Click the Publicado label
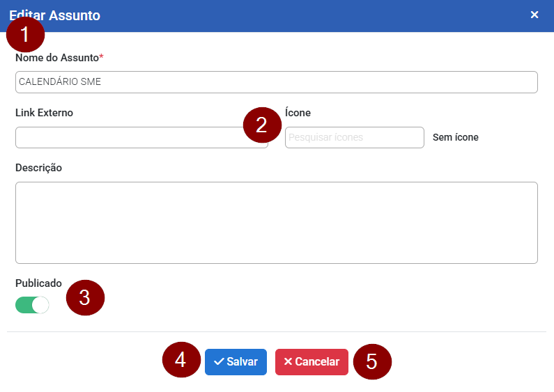 coord(38,283)
